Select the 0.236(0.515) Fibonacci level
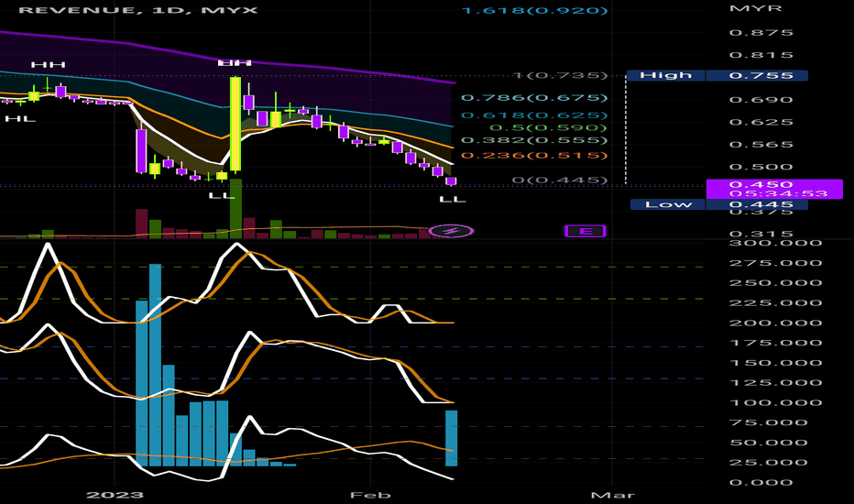The width and height of the screenshot is (854, 504). click(x=533, y=155)
